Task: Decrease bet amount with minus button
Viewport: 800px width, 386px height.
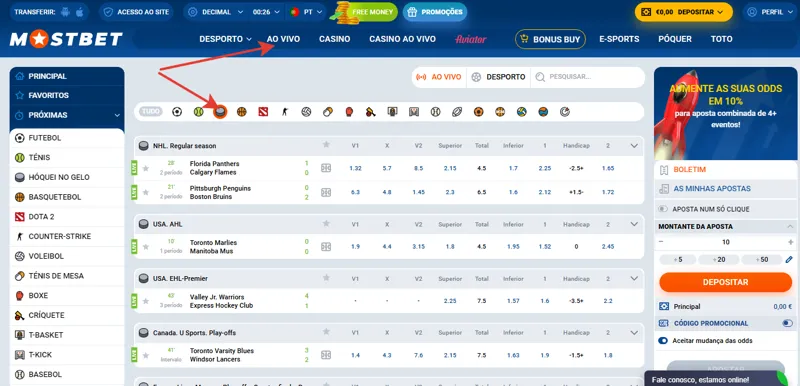Action: tap(661, 242)
